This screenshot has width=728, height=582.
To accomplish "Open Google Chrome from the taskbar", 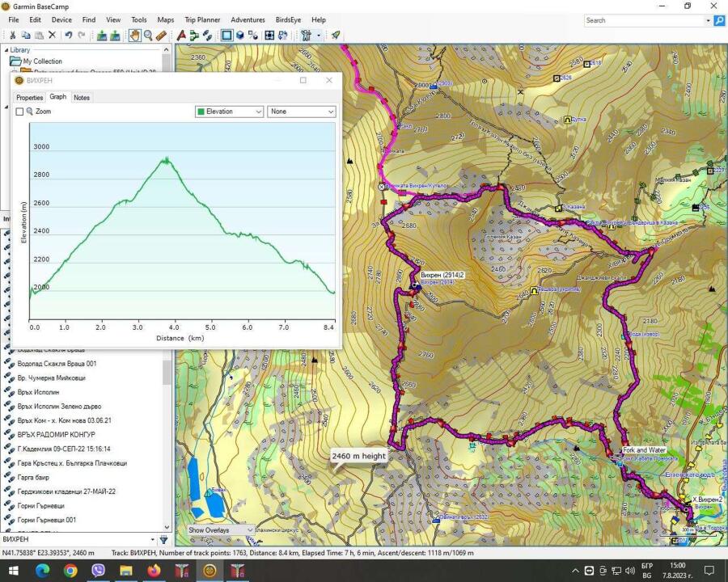I will tap(70, 570).
